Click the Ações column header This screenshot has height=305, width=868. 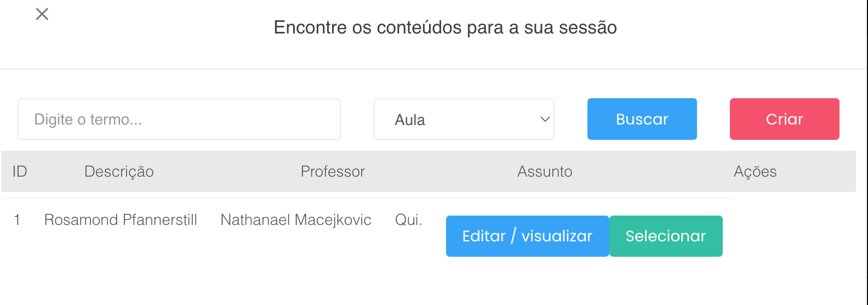(755, 172)
